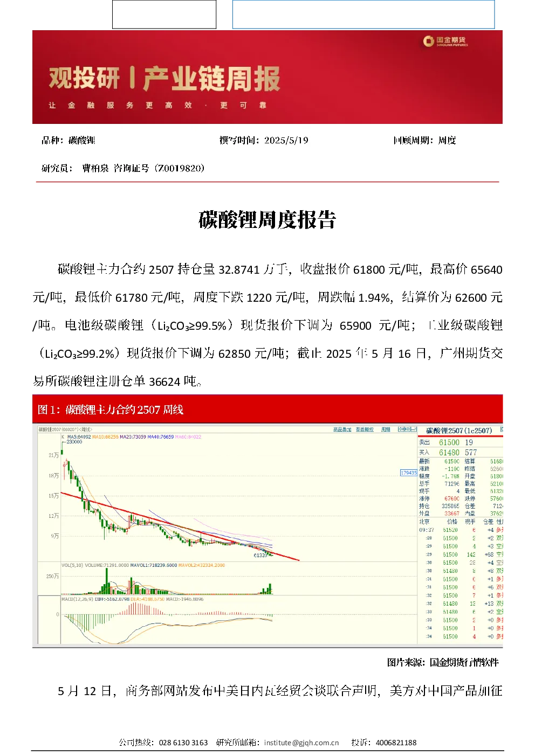
Task: Click the 卖出 61500 quote row
Action: tap(460, 442)
